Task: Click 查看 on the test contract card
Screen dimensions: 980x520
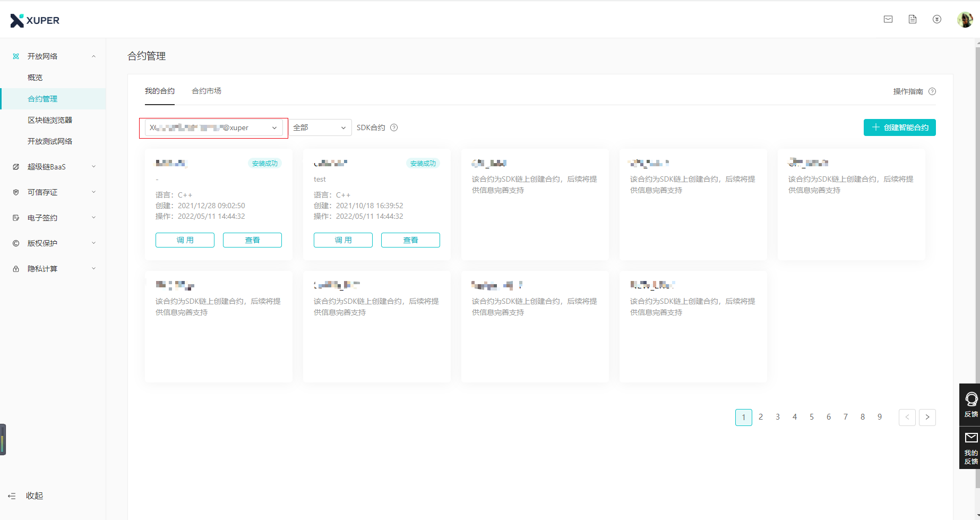Action: click(410, 240)
